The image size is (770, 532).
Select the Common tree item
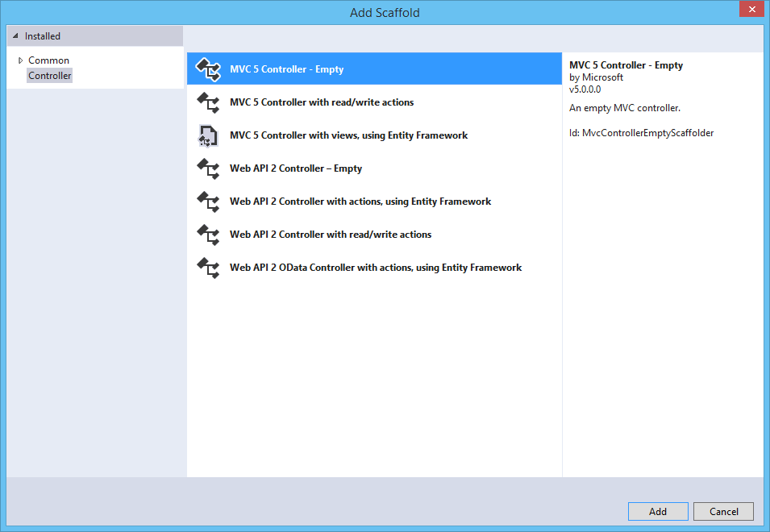click(48, 60)
